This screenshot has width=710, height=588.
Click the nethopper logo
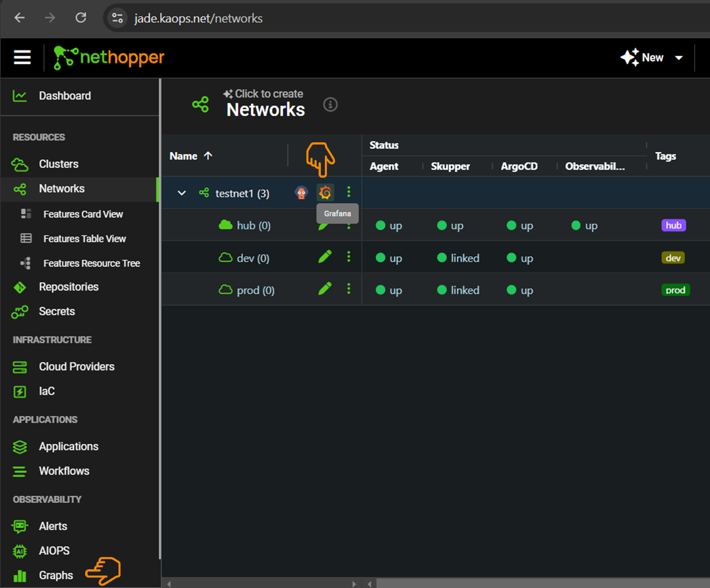pos(109,58)
